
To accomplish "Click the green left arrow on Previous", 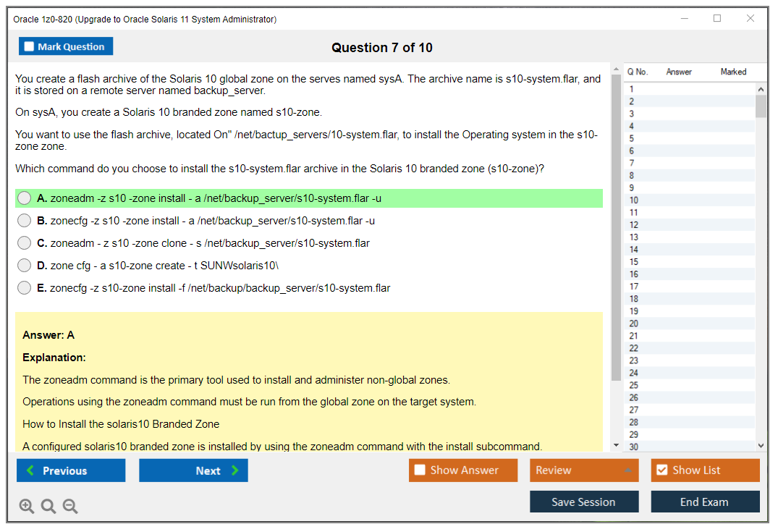I will click(x=30, y=470).
